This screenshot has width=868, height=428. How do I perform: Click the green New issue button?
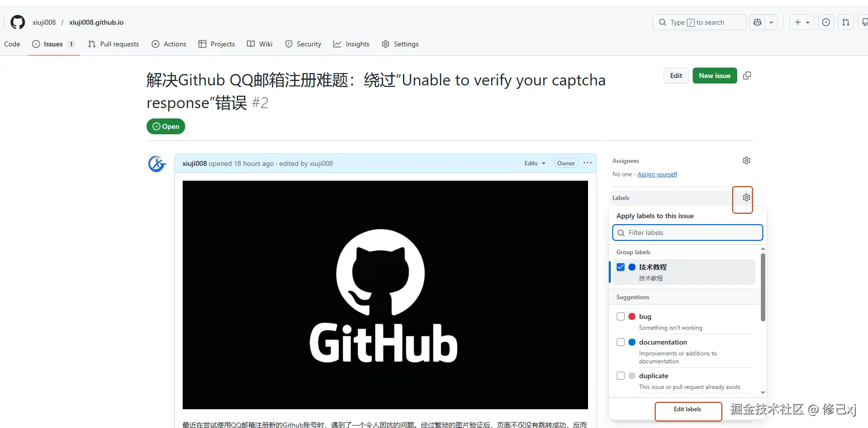click(714, 76)
